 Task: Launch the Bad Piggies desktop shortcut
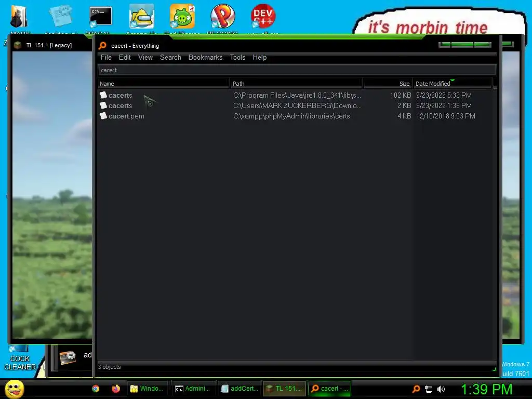182,16
